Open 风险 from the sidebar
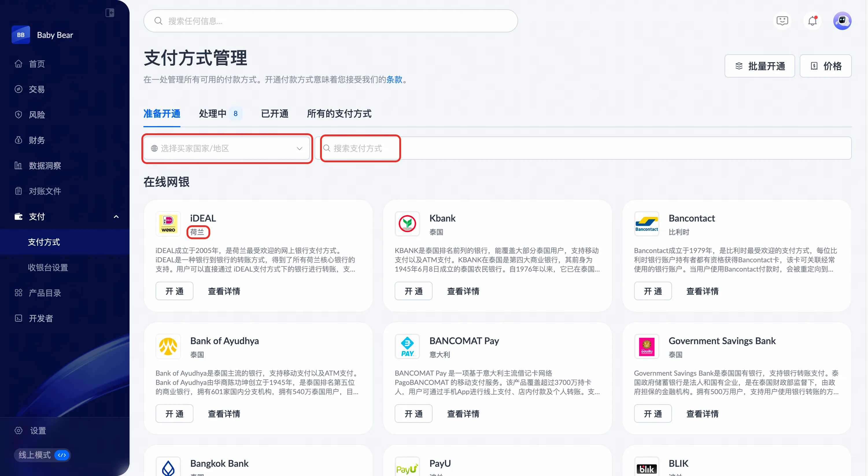868x476 pixels. 37,115
